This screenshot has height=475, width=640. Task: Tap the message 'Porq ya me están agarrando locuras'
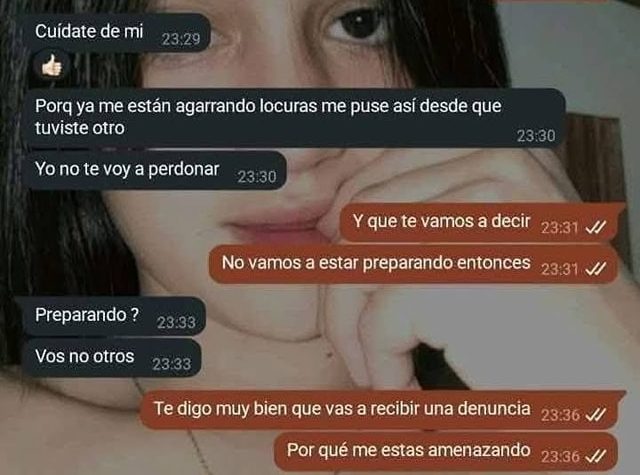[x=296, y=118]
